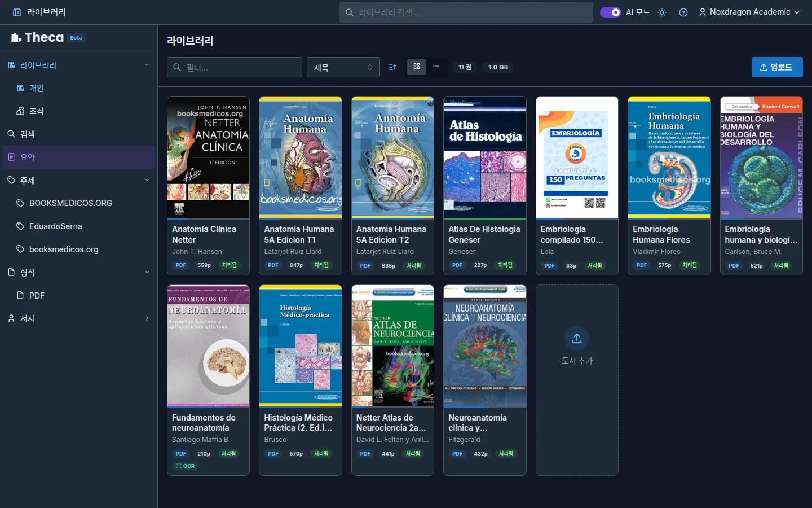Click the 업로드 button

click(777, 67)
